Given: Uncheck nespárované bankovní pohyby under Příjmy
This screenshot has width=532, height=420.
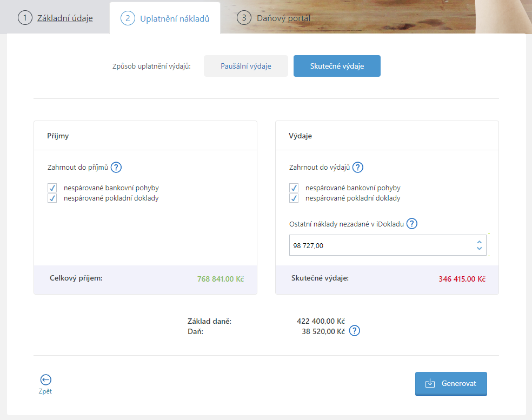Looking at the screenshot, I should [x=52, y=188].
